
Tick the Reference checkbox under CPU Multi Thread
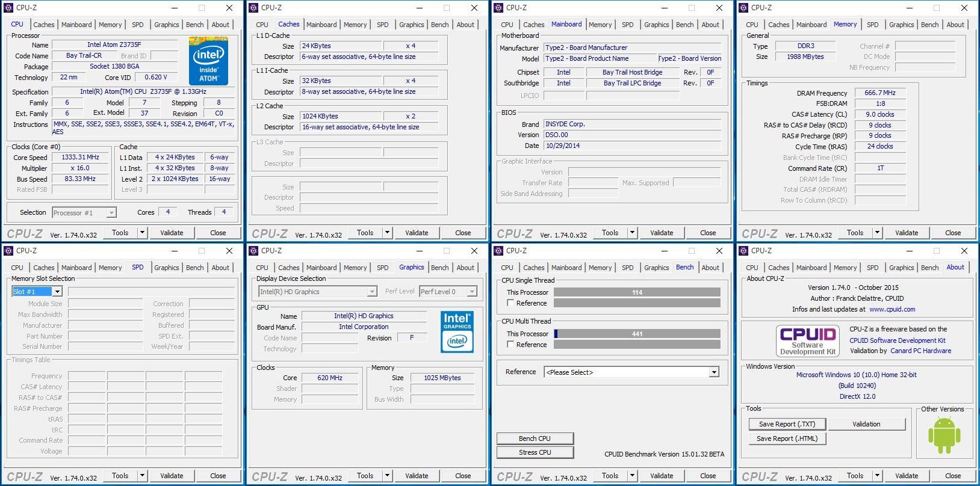[x=510, y=345]
